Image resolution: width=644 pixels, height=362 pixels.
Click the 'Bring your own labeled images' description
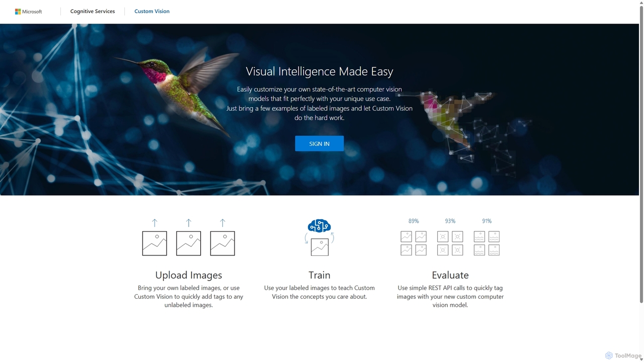click(189, 297)
